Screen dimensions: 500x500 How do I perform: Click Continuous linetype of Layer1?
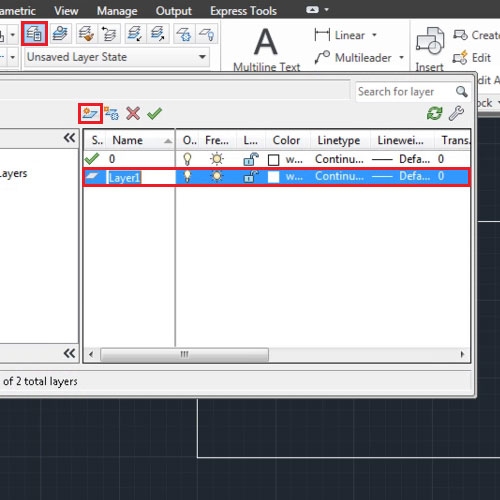[x=339, y=176]
